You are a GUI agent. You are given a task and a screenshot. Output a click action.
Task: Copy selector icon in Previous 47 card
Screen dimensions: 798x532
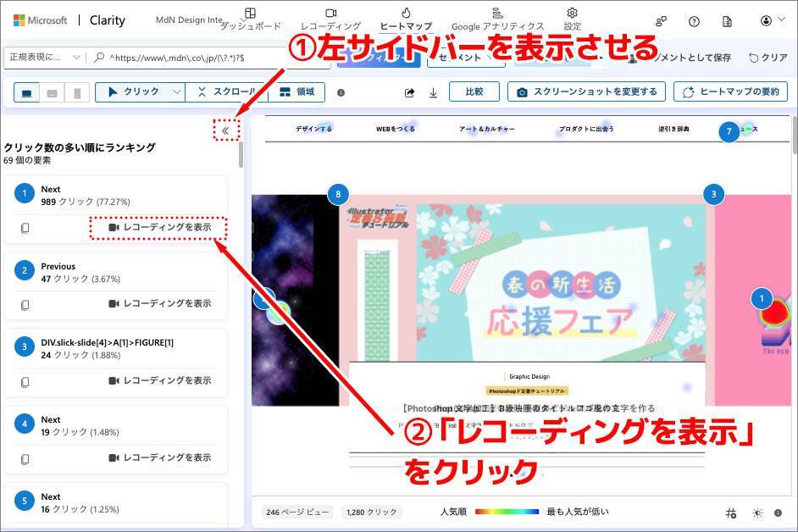pyautogui.click(x=25, y=305)
